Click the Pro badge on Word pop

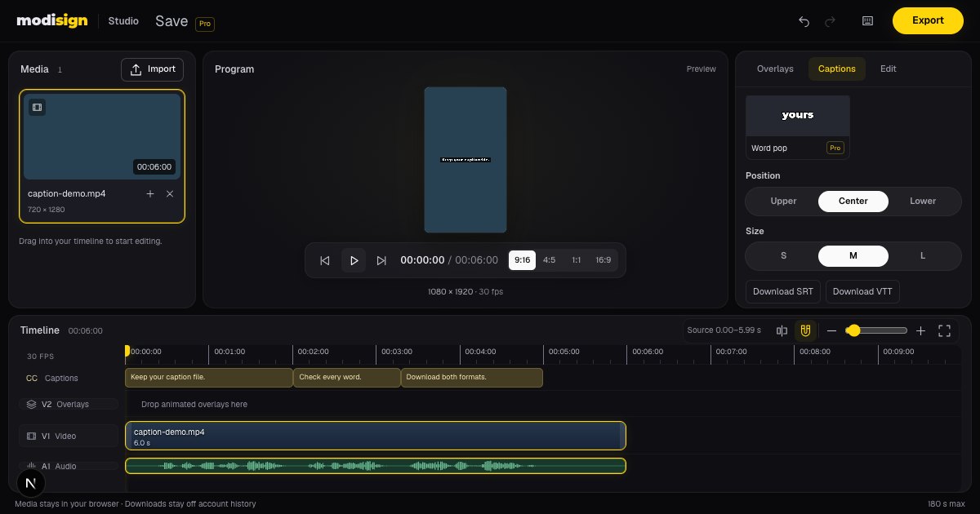835,148
